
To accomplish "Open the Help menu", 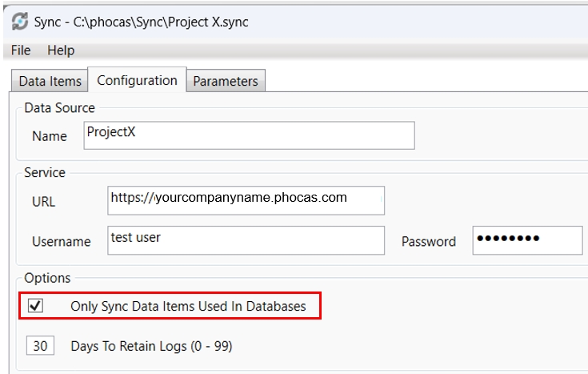I will pos(61,50).
